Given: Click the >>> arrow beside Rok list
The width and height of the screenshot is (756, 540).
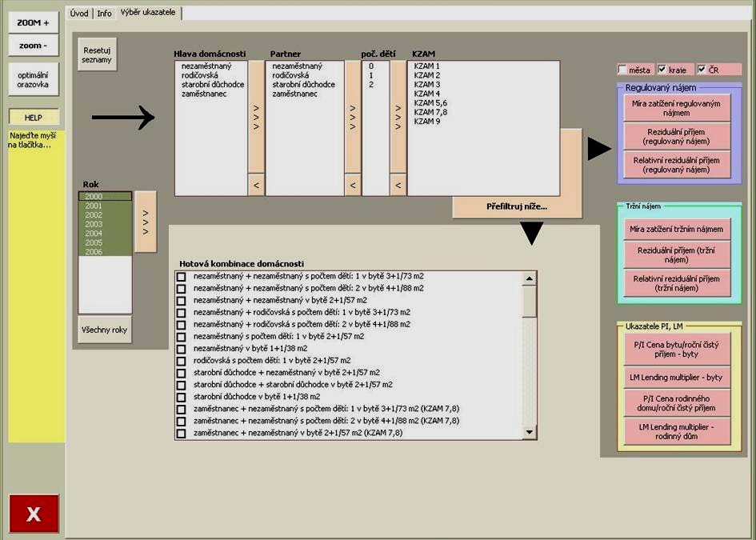Looking at the screenshot, I should (x=145, y=222).
